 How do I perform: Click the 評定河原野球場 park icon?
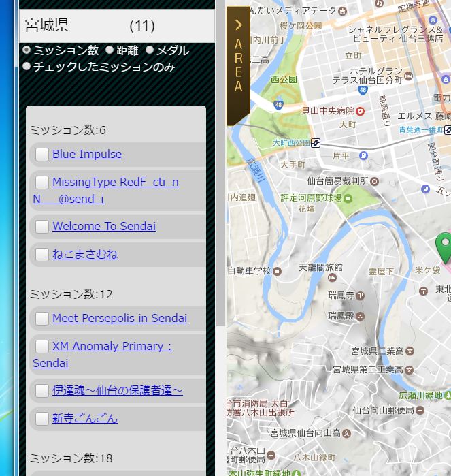[348, 199]
